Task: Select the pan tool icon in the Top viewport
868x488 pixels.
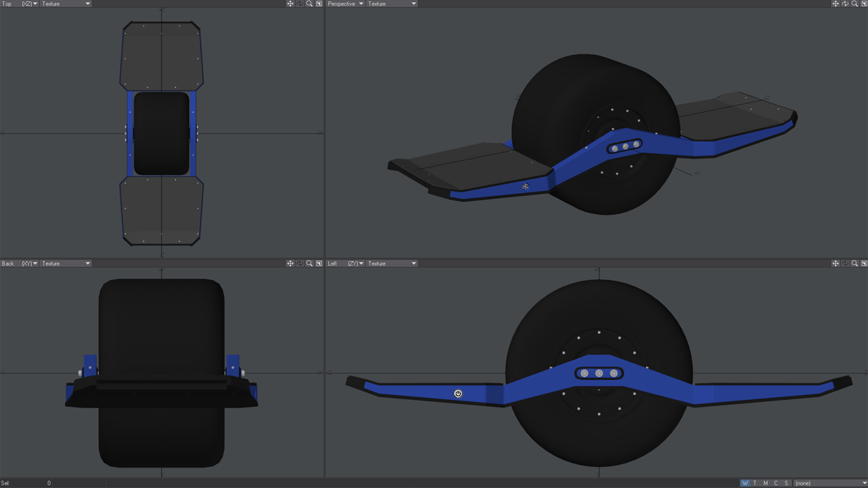Action: [290, 3]
